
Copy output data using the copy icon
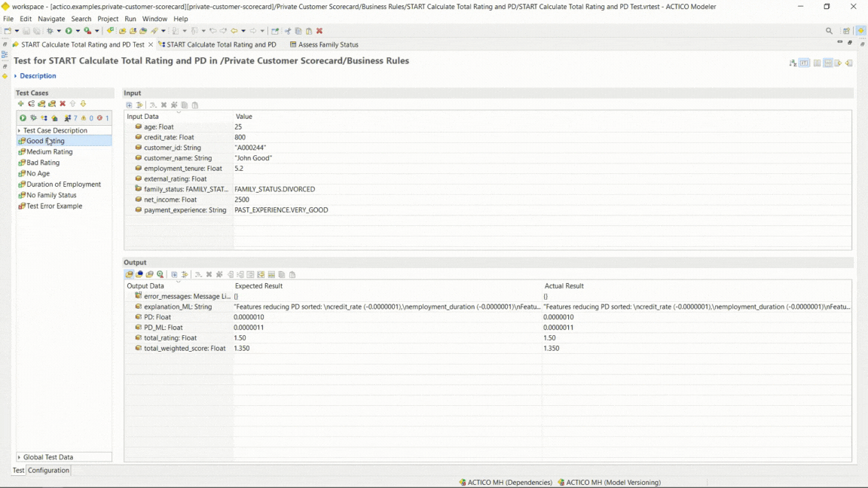point(282,274)
